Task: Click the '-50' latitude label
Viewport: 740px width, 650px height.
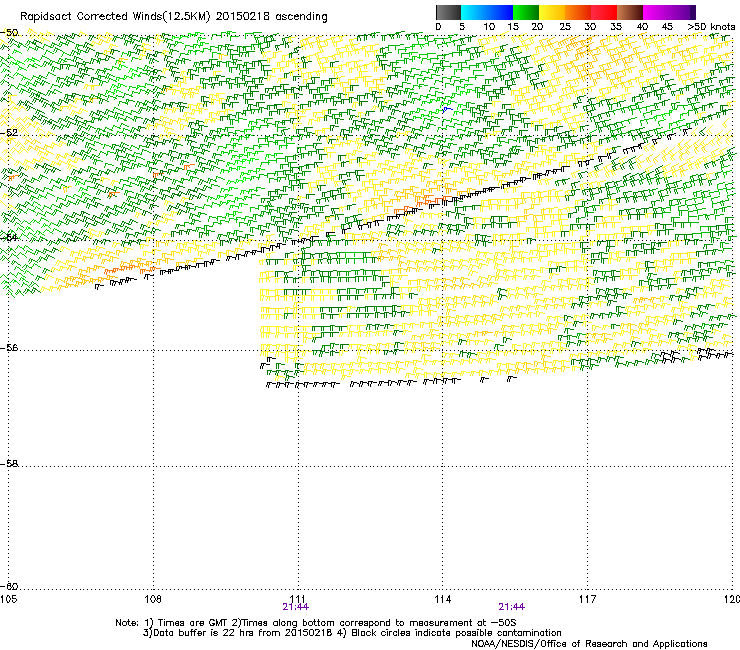Action: point(9,33)
